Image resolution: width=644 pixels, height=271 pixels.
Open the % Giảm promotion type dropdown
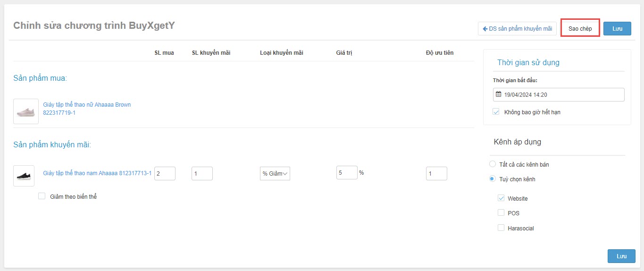[275, 173]
